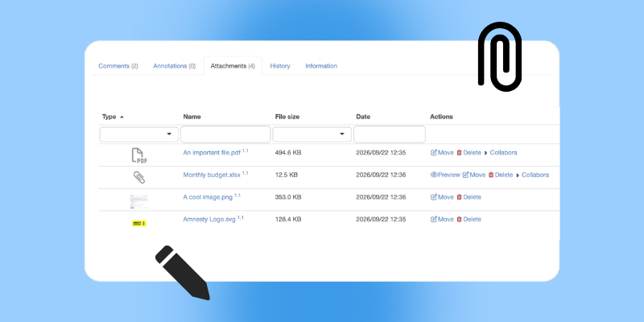This screenshot has width=644, height=322.
Task: Delete Monthly budget.xlsx attachment
Action: 501,175
